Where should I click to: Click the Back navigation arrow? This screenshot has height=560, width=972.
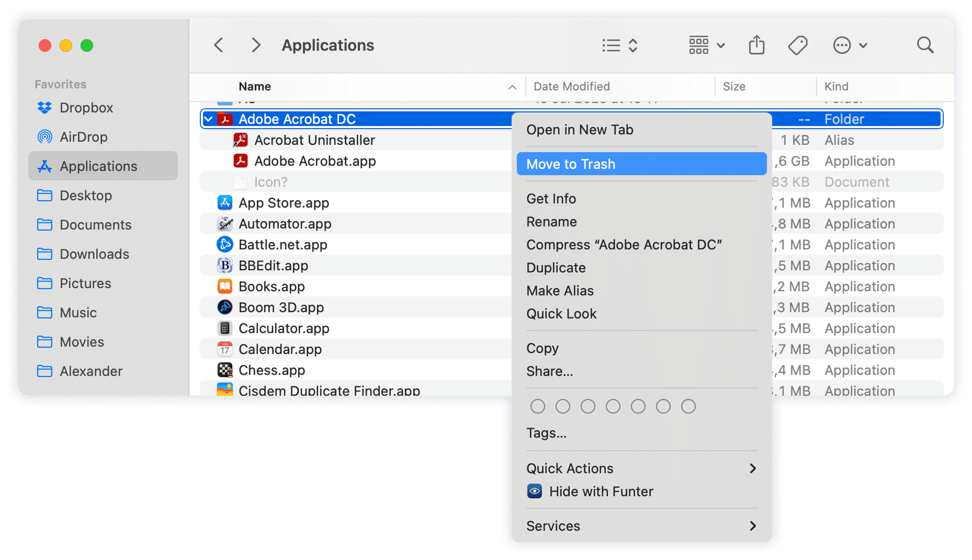point(218,45)
